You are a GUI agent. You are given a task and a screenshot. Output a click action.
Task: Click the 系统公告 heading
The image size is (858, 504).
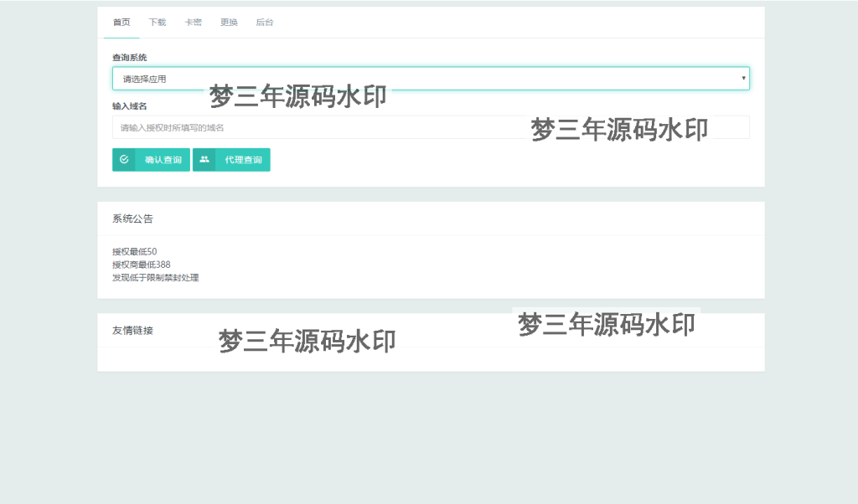click(x=132, y=219)
